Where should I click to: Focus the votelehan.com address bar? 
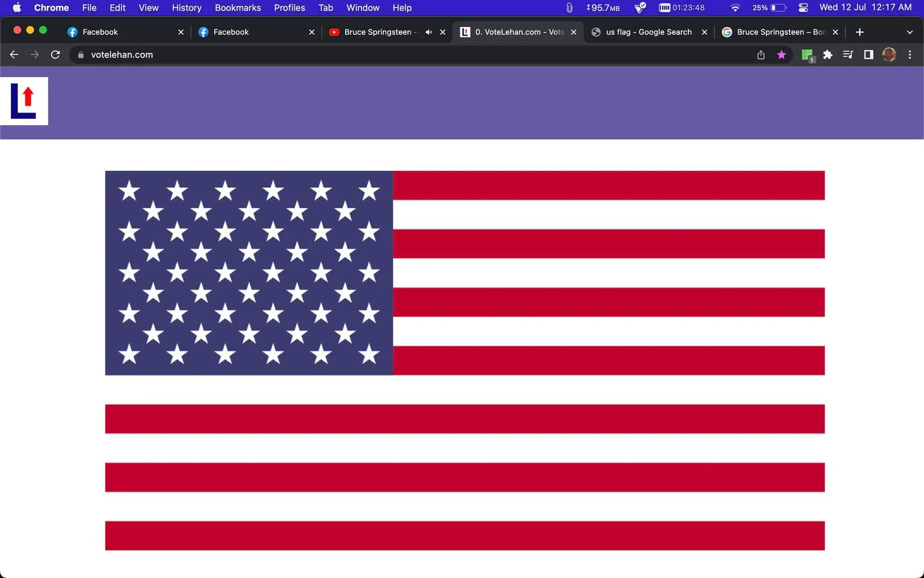click(415, 55)
